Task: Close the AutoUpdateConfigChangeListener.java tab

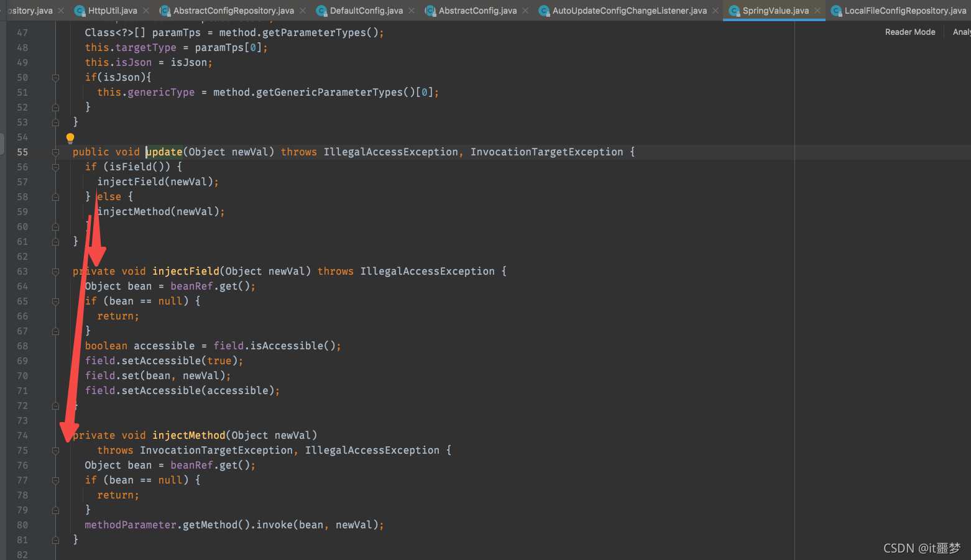Action: click(716, 11)
